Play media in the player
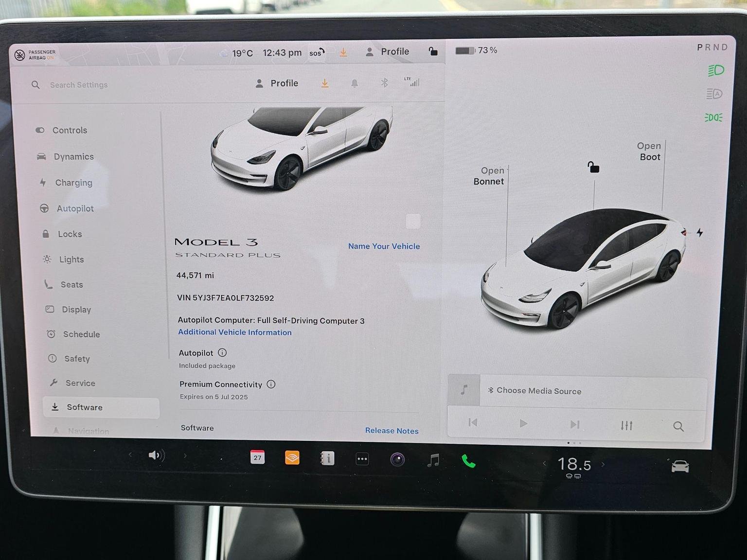 523,423
